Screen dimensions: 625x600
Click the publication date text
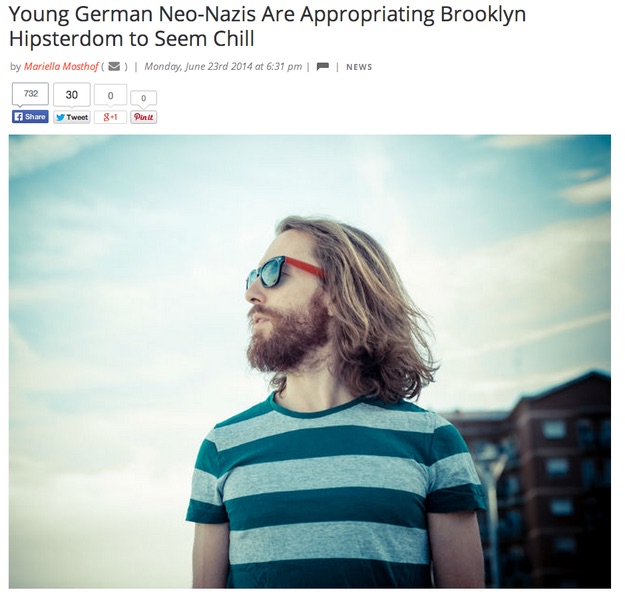tap(223, 66)
